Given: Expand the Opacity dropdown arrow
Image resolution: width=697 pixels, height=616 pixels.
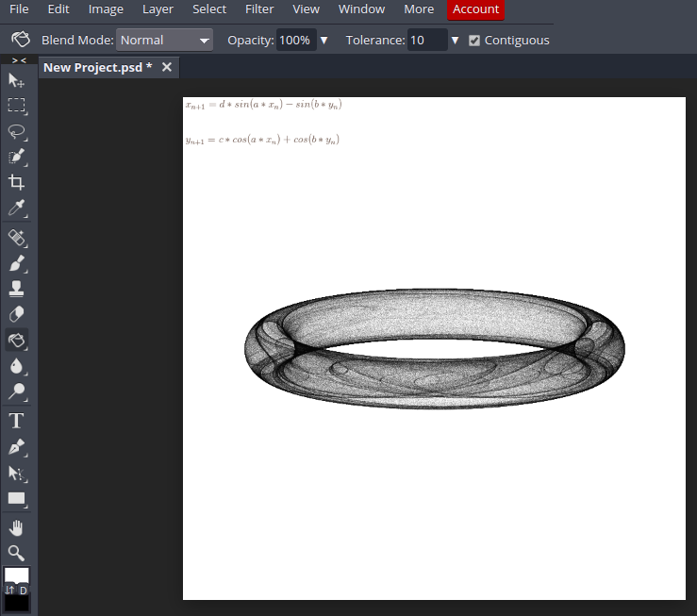Looking at the screenshot, I should (324, 41).
